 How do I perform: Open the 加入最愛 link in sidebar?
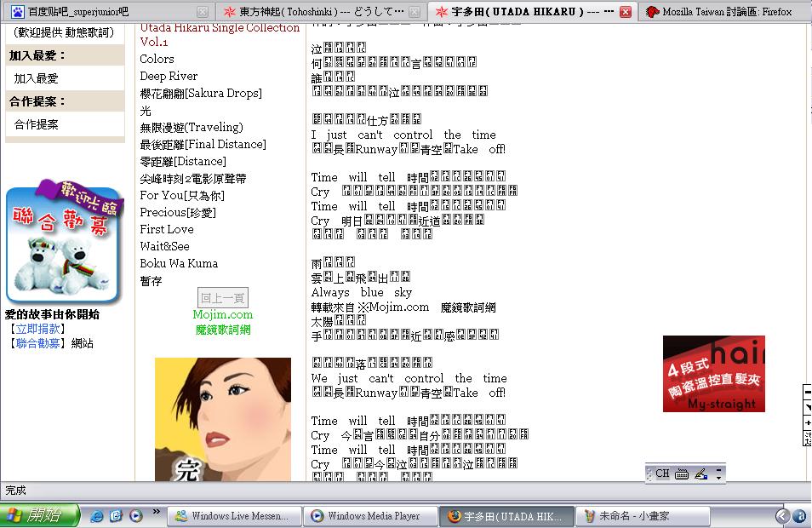point(36,78)
